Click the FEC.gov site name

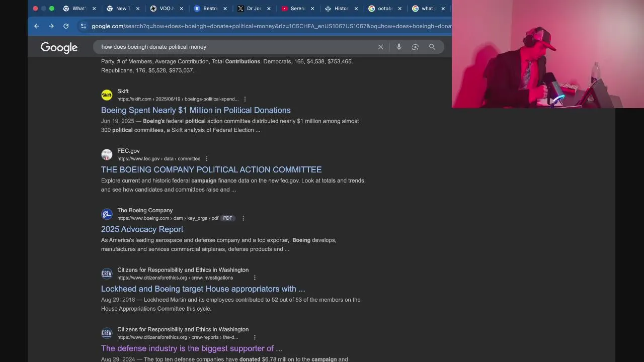(128, 151)
